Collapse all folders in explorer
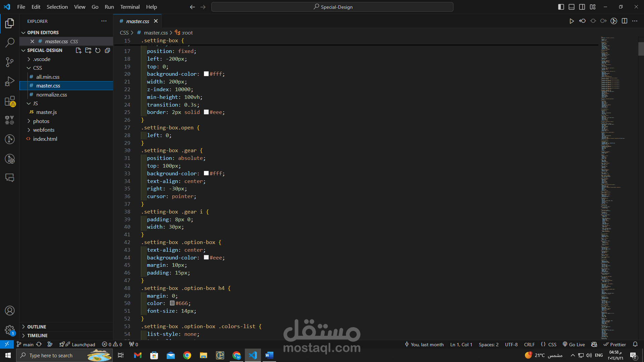 107,50
